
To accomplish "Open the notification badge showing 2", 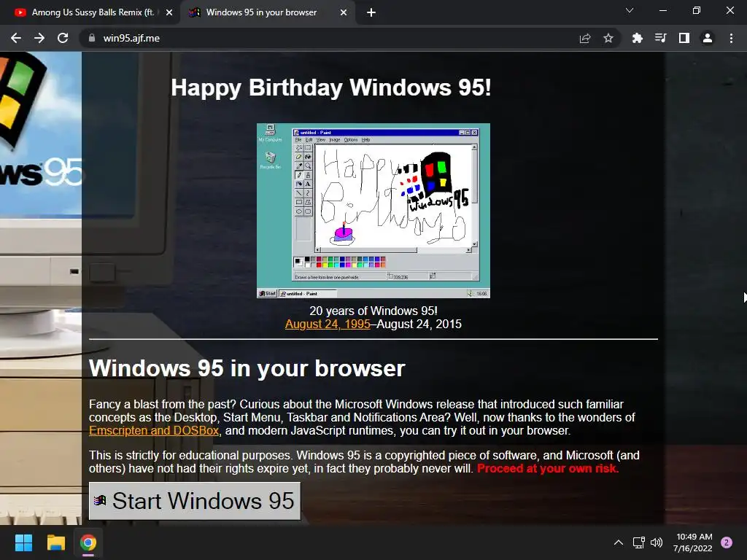I will [x=727, y=542].
